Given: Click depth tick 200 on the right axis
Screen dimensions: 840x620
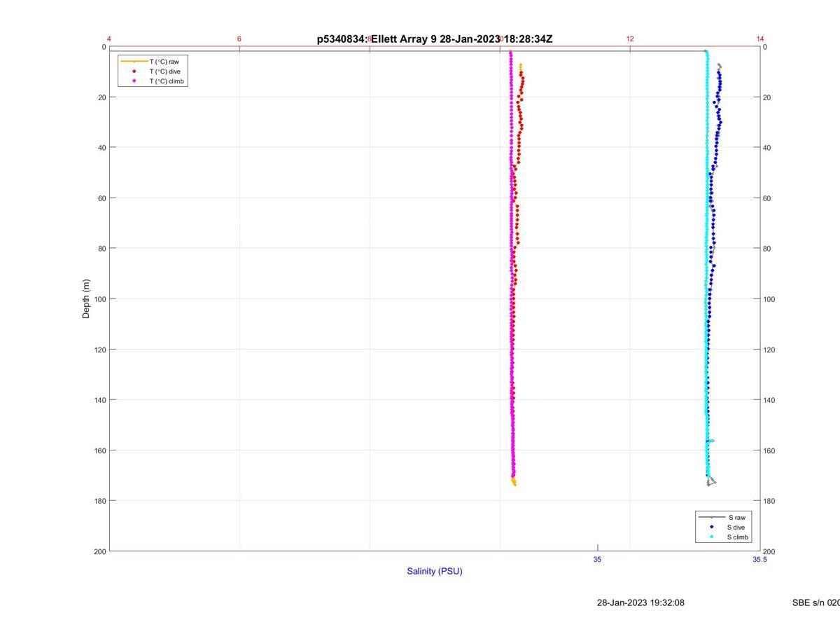Looking at the screenshot, I should click(769, 551).
